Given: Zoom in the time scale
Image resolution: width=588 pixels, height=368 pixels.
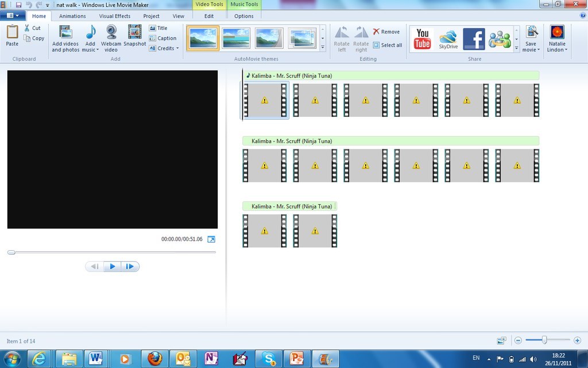Looking at the screenshot, I should tap(577, 340).
